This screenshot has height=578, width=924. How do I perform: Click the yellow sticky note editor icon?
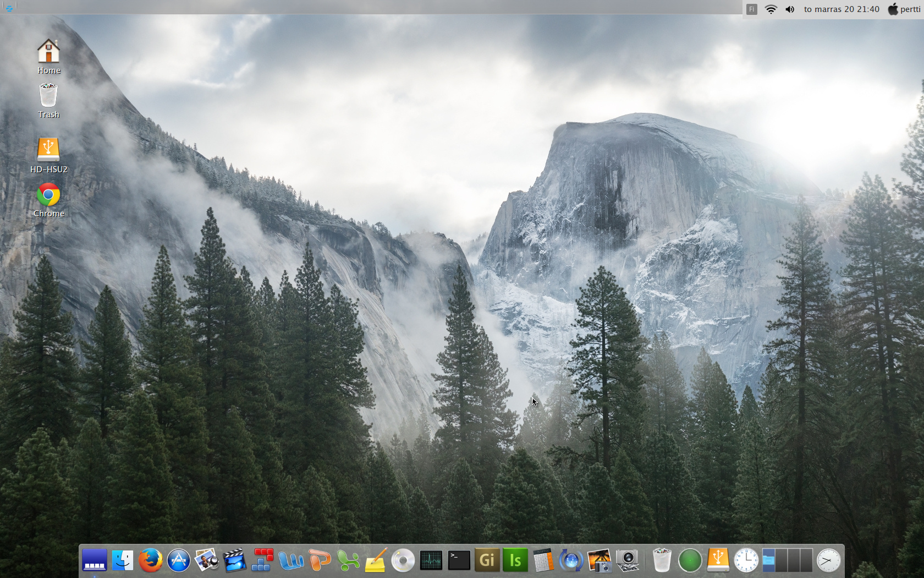coord(375,560)
